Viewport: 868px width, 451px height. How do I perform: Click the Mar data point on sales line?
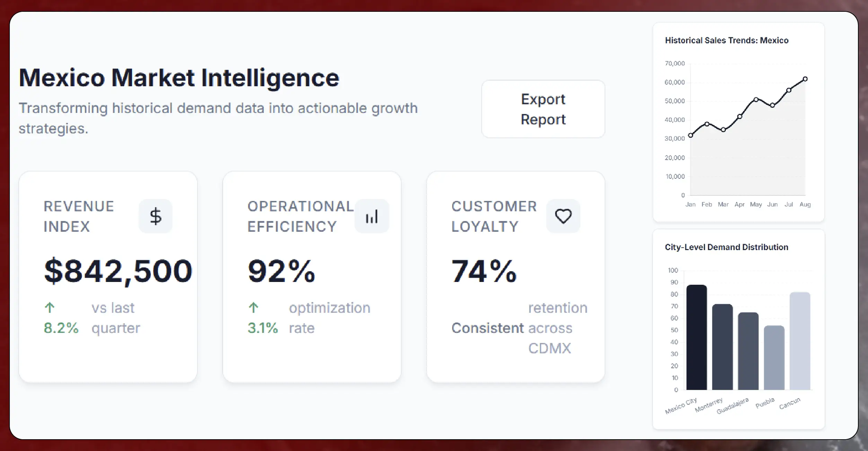tap(723, 130)
